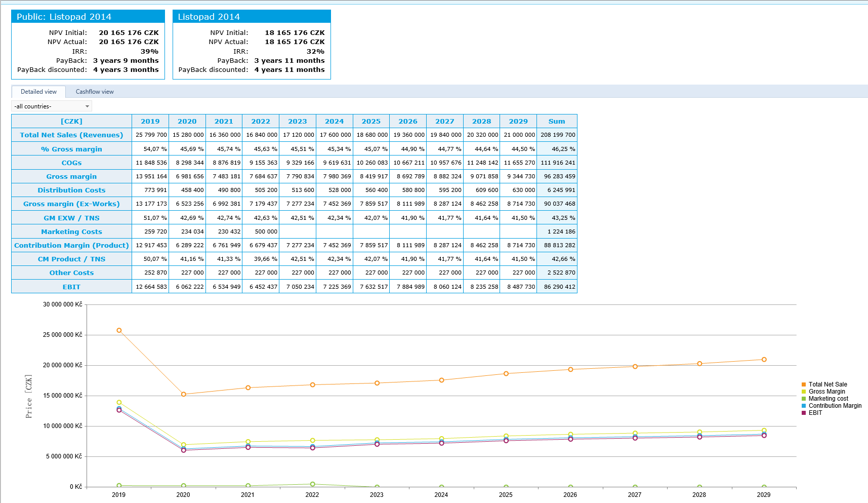Click the 2023 column header
Viewport: 868px width, 503px height.
pyautogui.click(x=298, y=121)
